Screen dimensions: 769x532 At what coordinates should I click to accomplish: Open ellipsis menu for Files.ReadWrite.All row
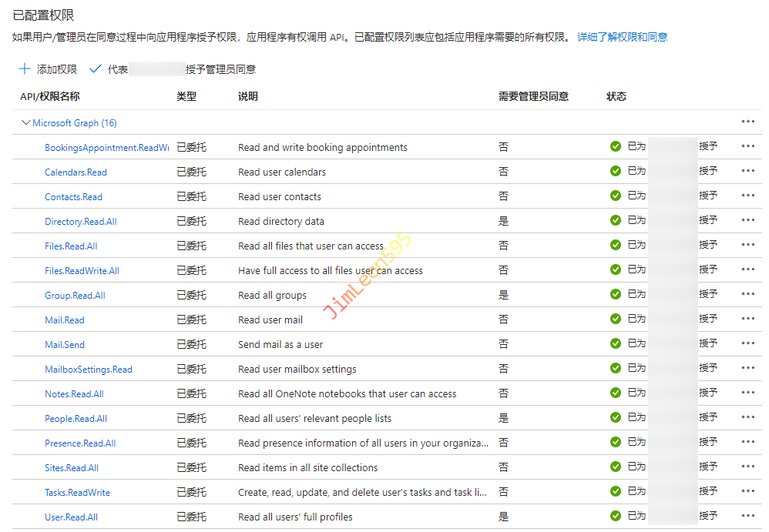(x=747, y=269)
